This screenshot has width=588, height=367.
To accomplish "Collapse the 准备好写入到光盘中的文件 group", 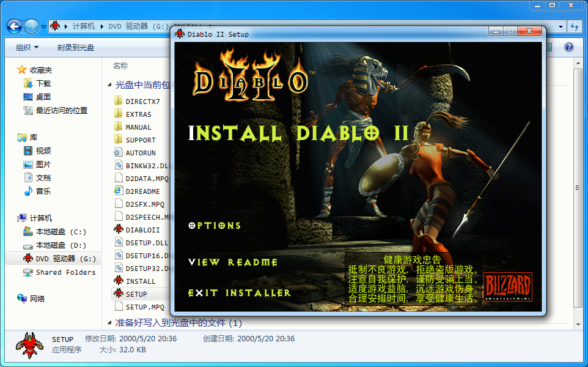I will click(x=109, y=323).
